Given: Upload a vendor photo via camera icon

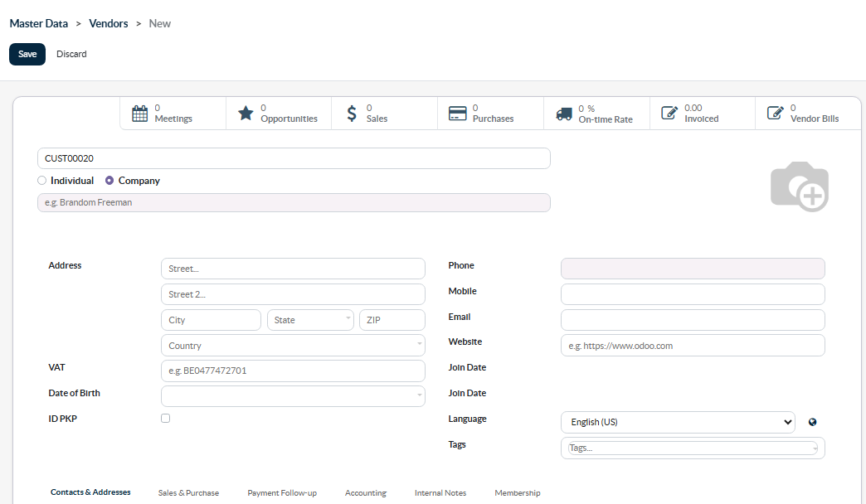Looking at the screenshot, I should (x=800, y=187).
